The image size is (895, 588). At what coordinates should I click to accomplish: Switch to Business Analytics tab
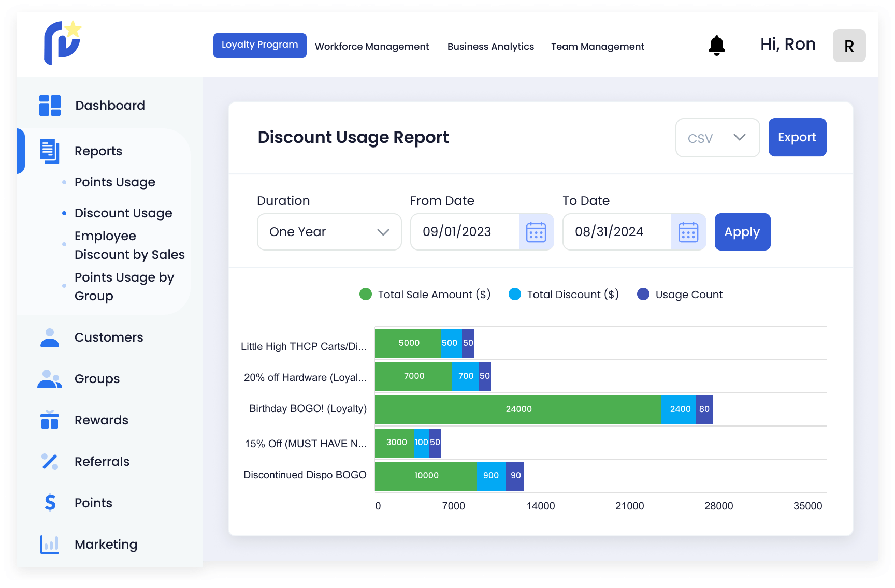tap(490, 47)
